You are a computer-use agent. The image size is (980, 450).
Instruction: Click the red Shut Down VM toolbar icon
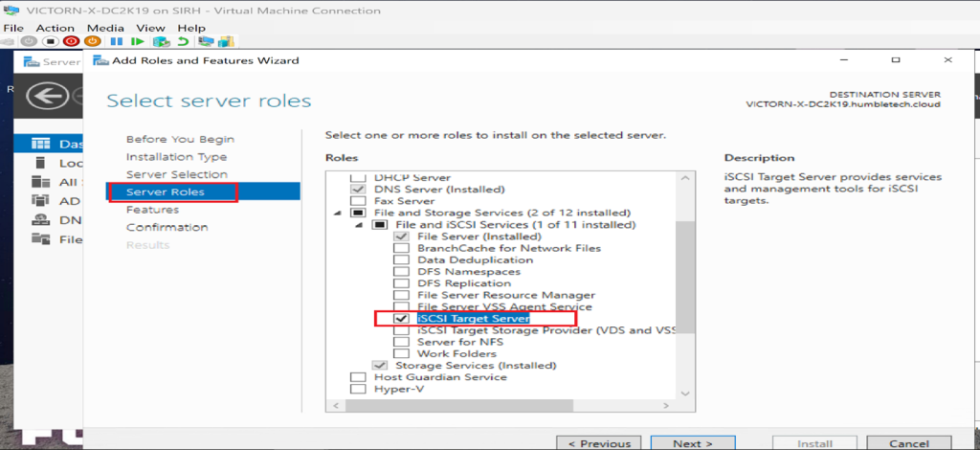pyautogui.click(x=72, y=41)
